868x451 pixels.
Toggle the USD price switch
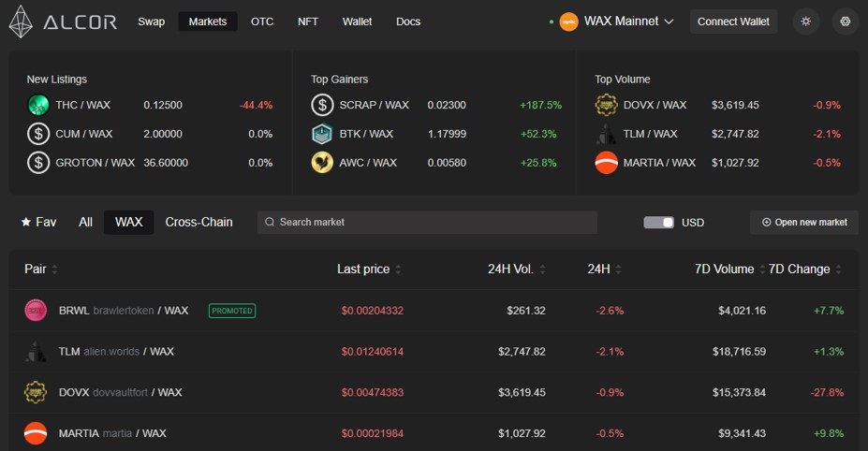click(659, 222)
